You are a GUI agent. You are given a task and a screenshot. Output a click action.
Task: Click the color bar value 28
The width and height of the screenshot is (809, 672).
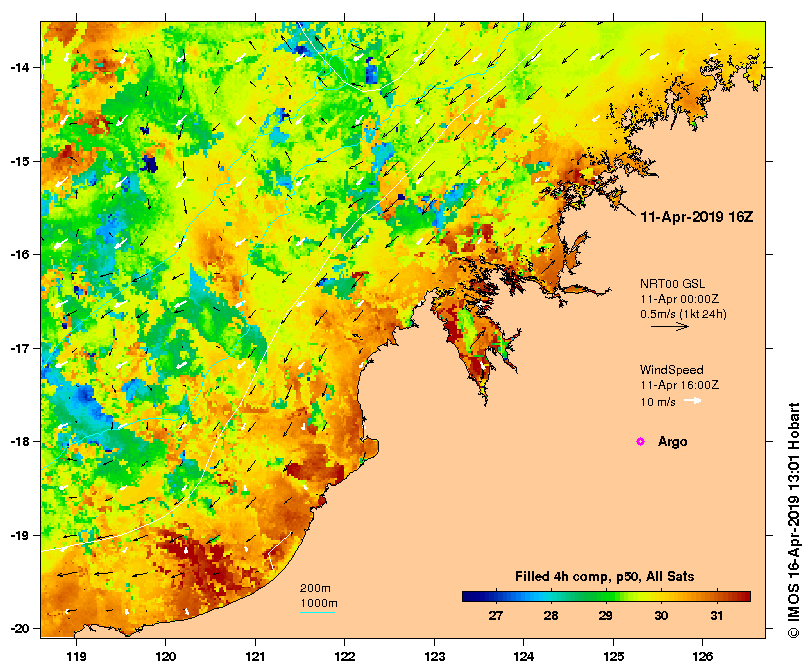click(551, 615)
